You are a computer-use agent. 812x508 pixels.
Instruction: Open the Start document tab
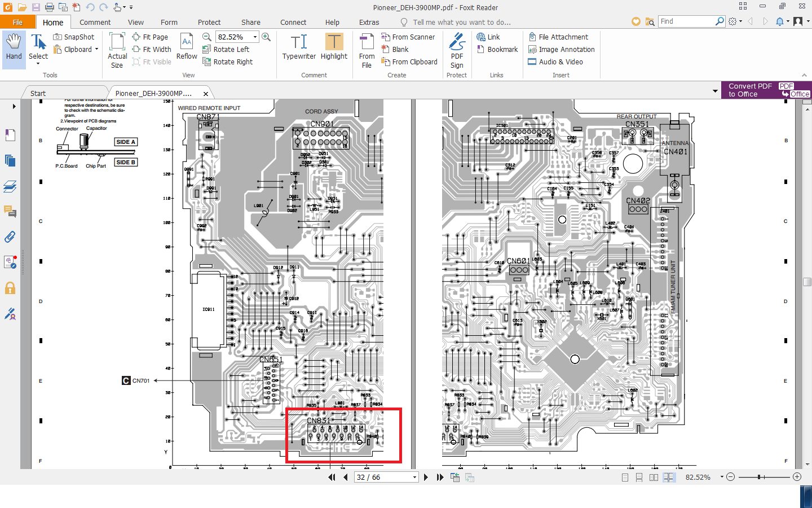point(38,93)
